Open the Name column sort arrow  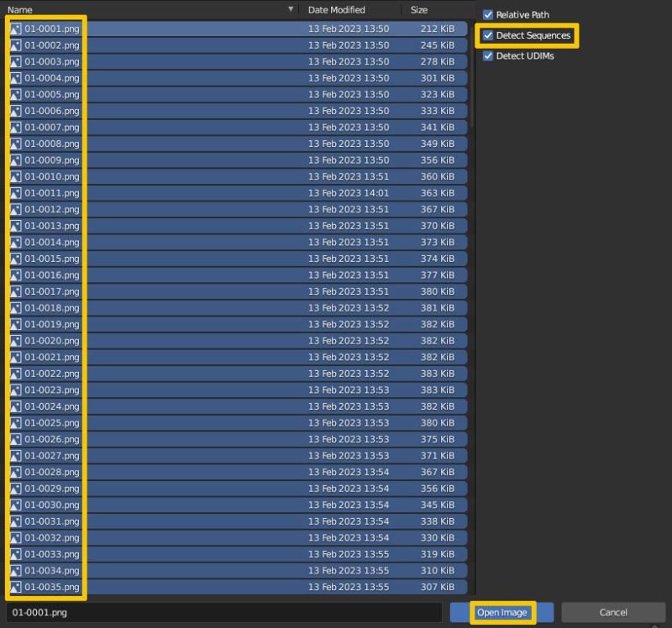(291, 9)
